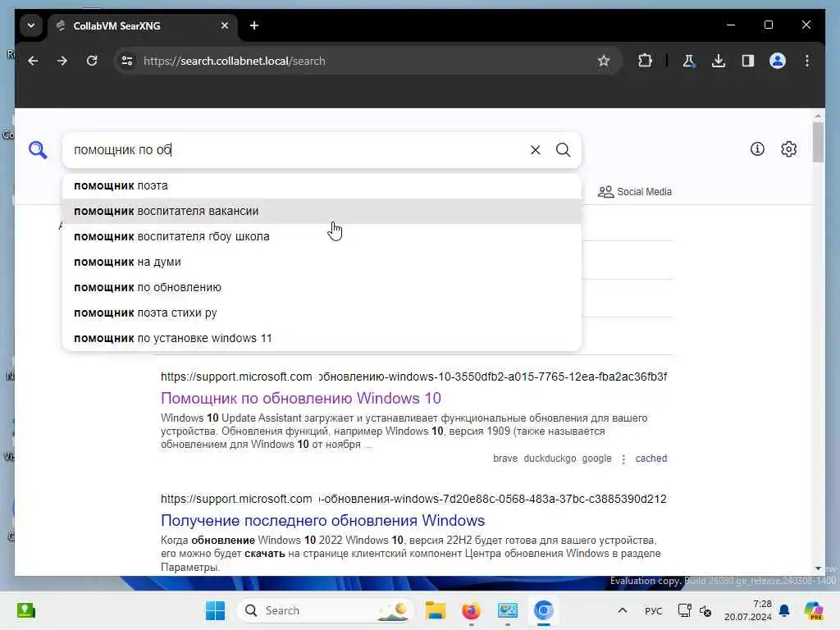Open File Explorer from taskbar

pyautogui.click(x=435, y=610)
